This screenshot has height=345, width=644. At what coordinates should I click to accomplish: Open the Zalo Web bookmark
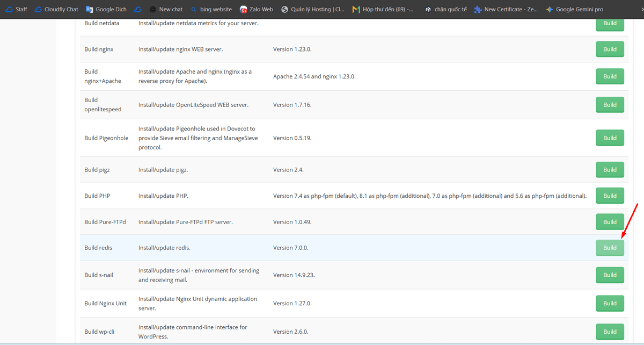click(257, 9)
